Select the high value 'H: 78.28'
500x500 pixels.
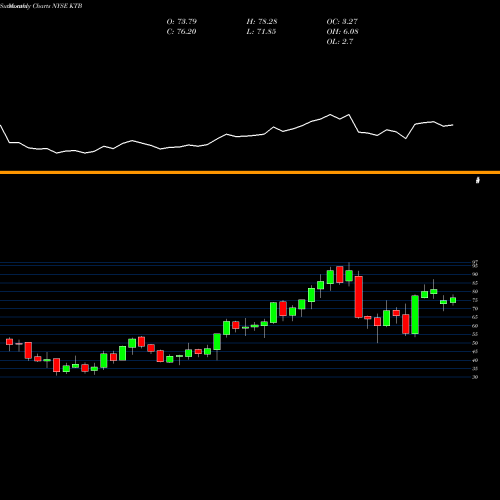262,21
